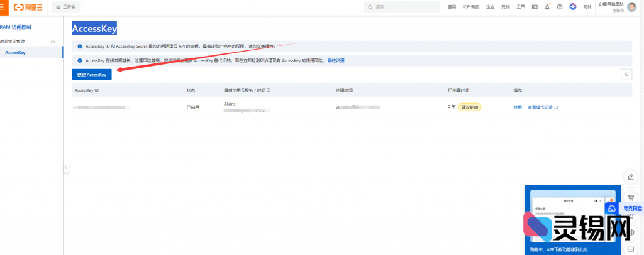The width and height of the screenshot is (644, 255).
Task: Click the 简体 language selector
Action: coord(587,7)
